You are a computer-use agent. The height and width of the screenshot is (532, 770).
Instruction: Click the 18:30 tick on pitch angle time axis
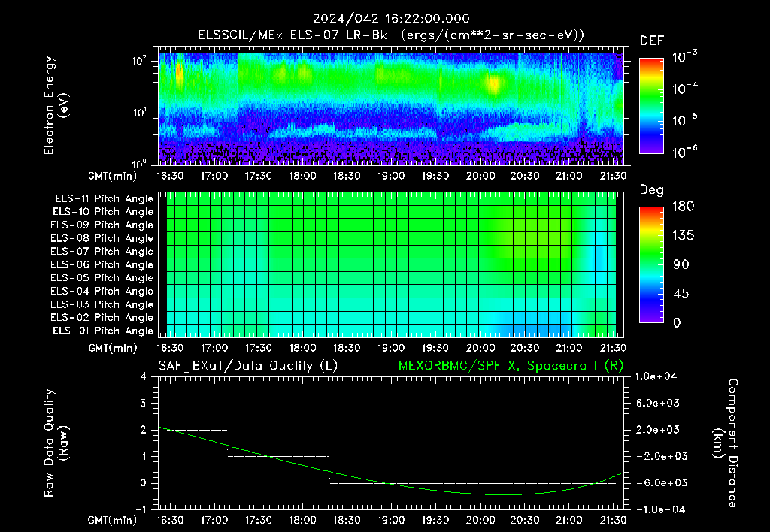coord(347,348)
